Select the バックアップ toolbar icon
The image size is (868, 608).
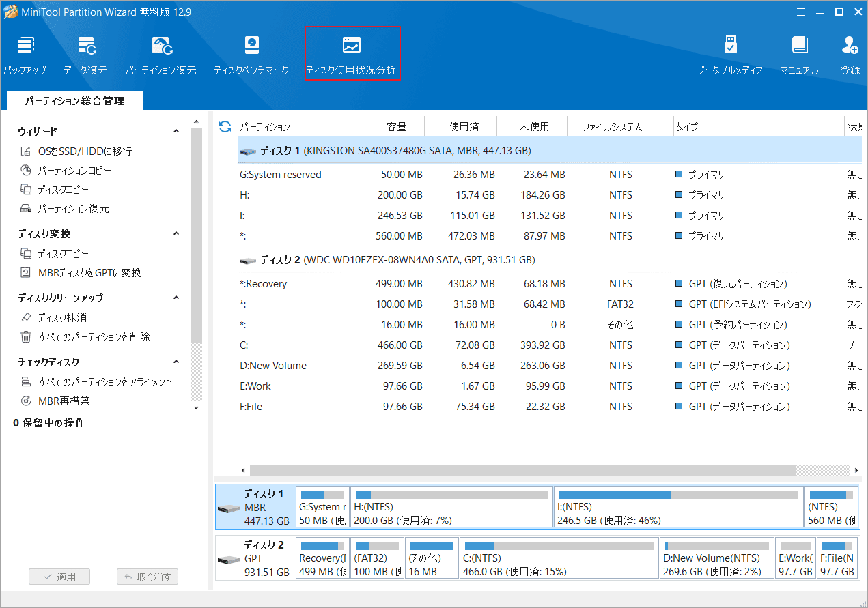[25, 53]
